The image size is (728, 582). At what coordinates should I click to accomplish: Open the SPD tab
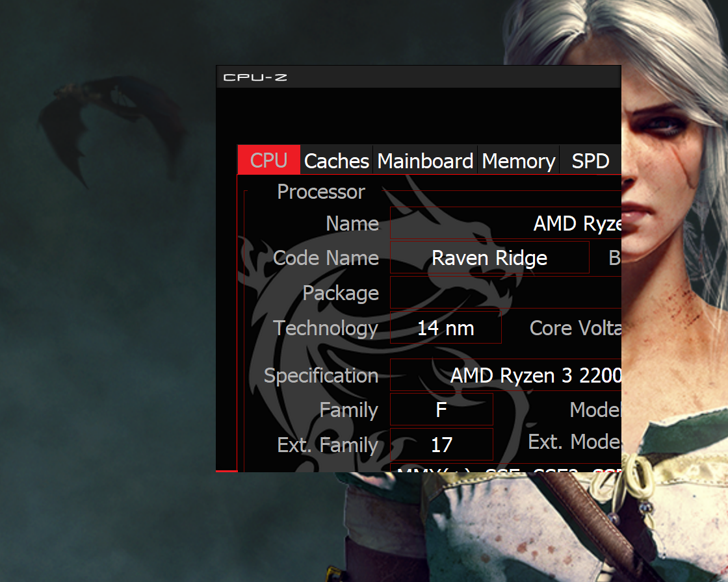[590, 161]
